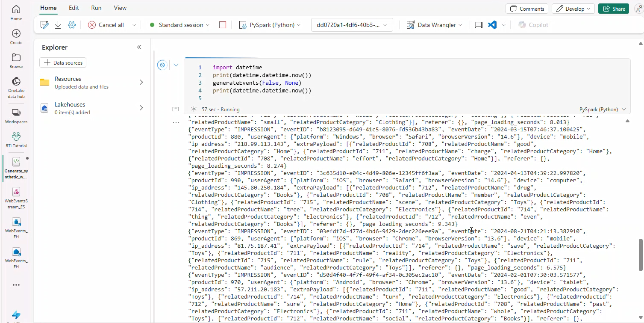This screenshot has width=644, height=323.
Task: Expand the Resources section
Action: pyautogui.click(x=141, y=82)
